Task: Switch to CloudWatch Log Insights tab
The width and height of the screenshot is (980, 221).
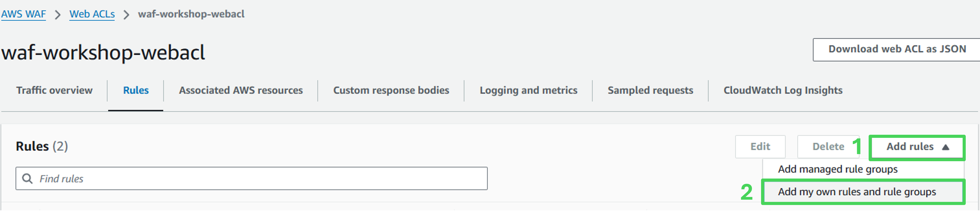Action: click(x=783, y=90)
